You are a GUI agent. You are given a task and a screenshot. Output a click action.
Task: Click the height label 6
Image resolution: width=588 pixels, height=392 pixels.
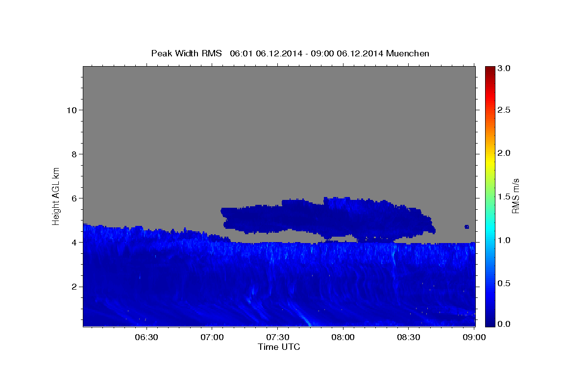73,198
